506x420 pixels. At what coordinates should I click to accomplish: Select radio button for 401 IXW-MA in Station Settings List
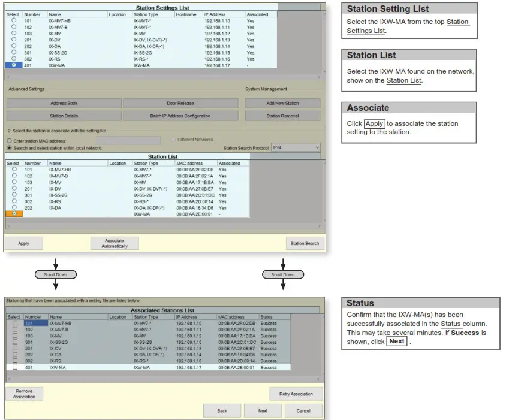(14, 65)
